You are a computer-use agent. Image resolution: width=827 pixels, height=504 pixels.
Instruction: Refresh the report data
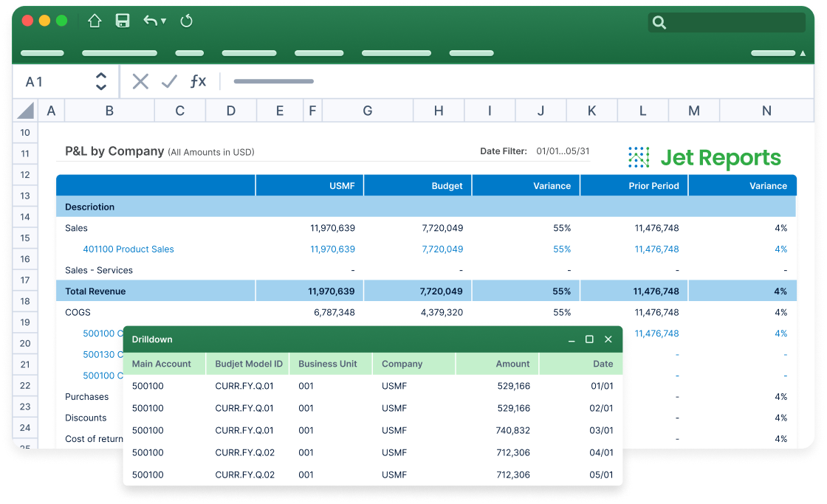[188, 21]
